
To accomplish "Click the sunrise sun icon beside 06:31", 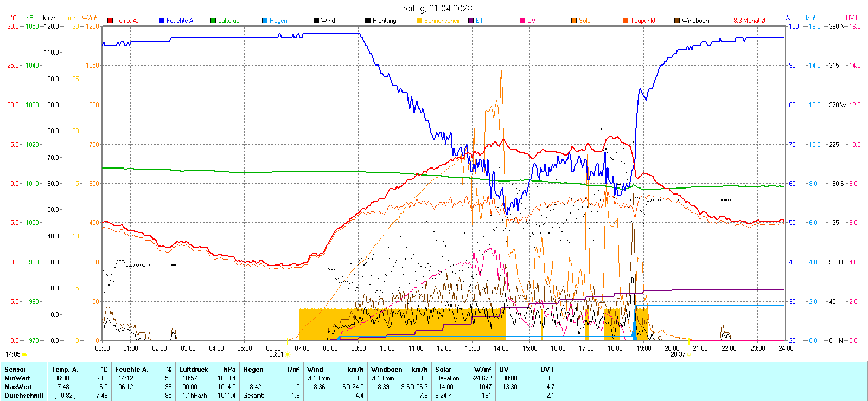I will coord(288,354).
